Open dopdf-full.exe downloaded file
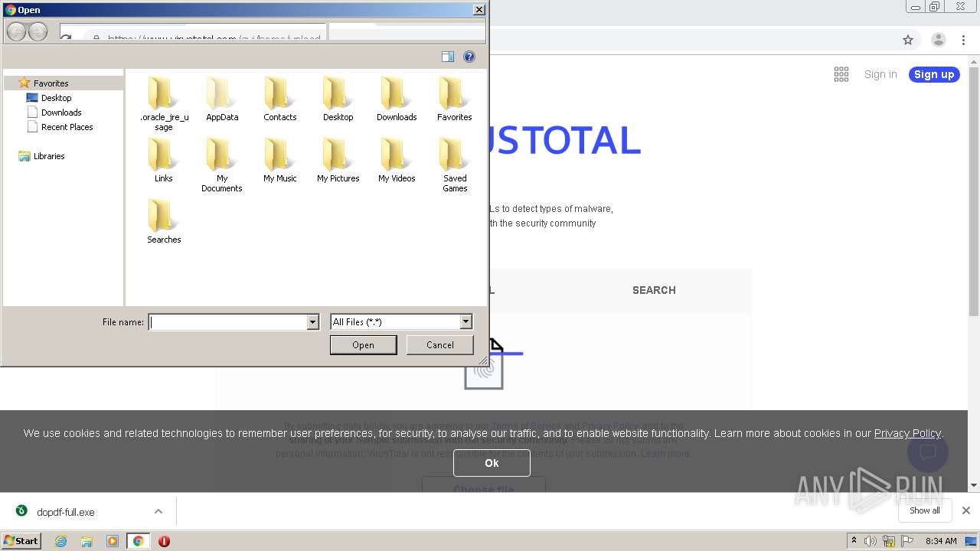Image resolution: width=980 pixels, height=551 pixels. [66, 512]
